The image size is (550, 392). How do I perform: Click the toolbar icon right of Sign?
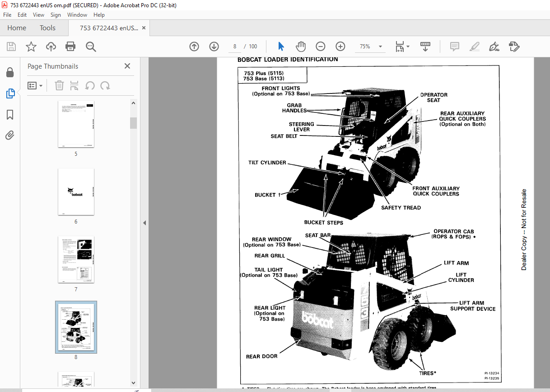pos(514,47)
